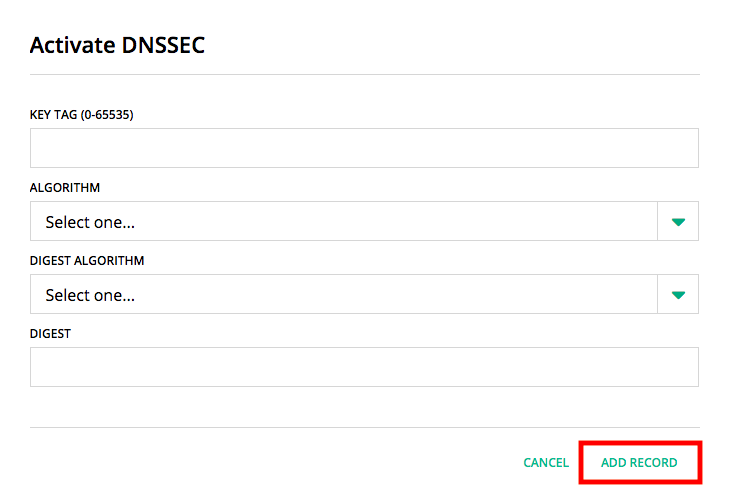Focus the Digest input field
The width and height of the screenshot is (729, 497).
[364, 367]
